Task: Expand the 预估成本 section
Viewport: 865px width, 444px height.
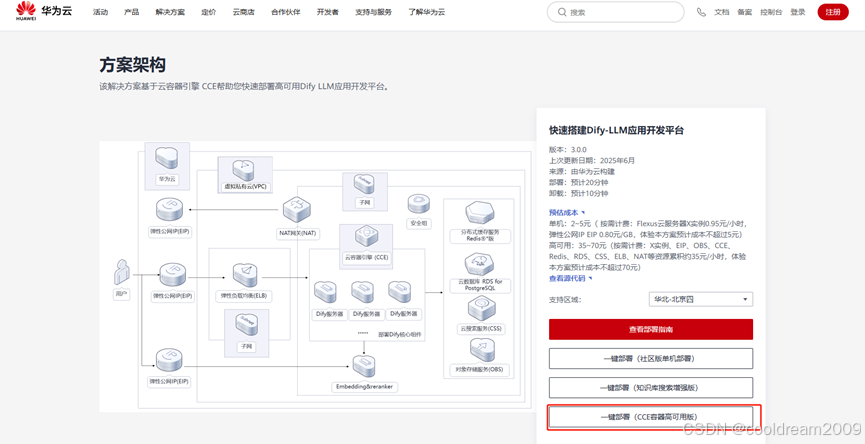Action: click(567, 212)
